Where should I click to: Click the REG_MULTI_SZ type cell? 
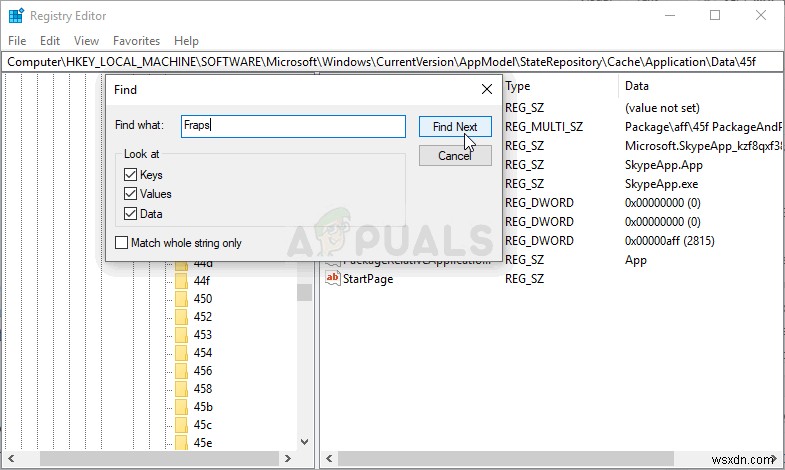click(544, 127)
